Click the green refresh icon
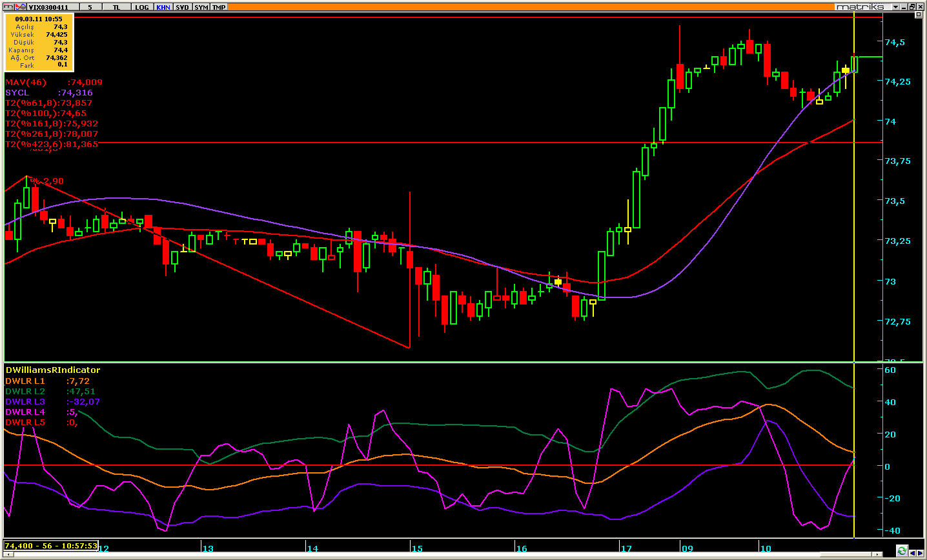 pos(902,551)
